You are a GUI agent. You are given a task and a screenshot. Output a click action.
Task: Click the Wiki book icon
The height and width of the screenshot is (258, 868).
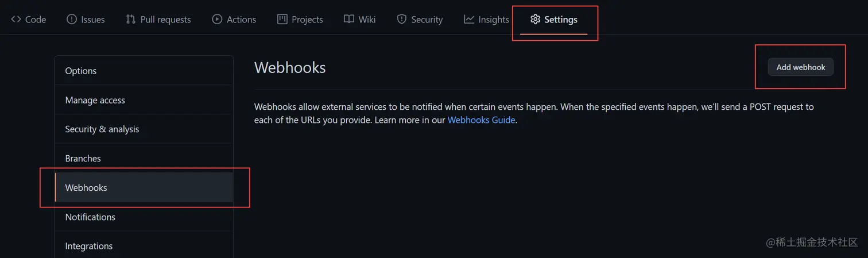coord(349,20)
